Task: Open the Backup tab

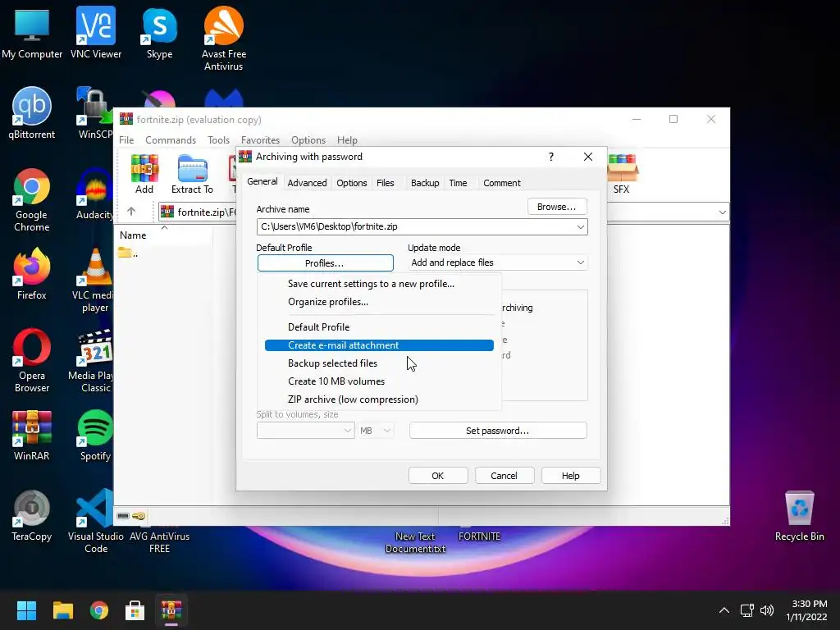Action: [425, 183]
